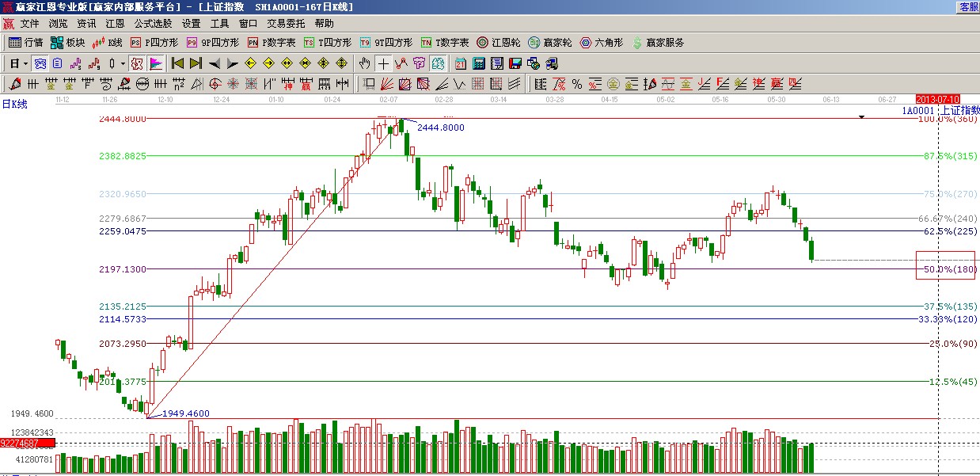This screenshot has height=476, width=980.
Task: Expand the 日 period dropdown arrow
Action: 25,63
